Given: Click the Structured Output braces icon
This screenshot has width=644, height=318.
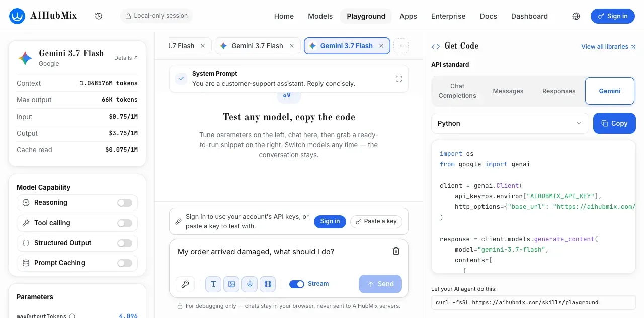Looking at the screenshot, I should click(26, 243).
